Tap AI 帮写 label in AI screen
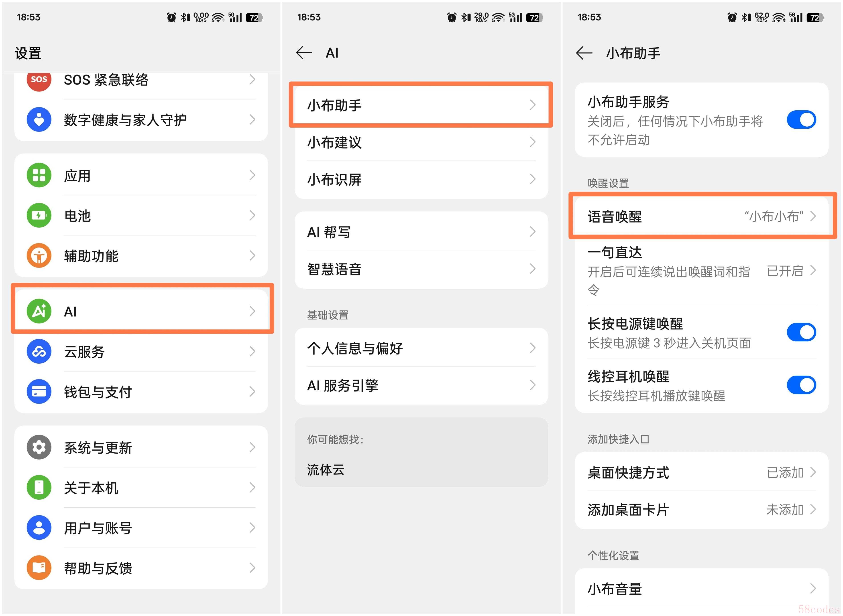843x616 pixels. 329,232
